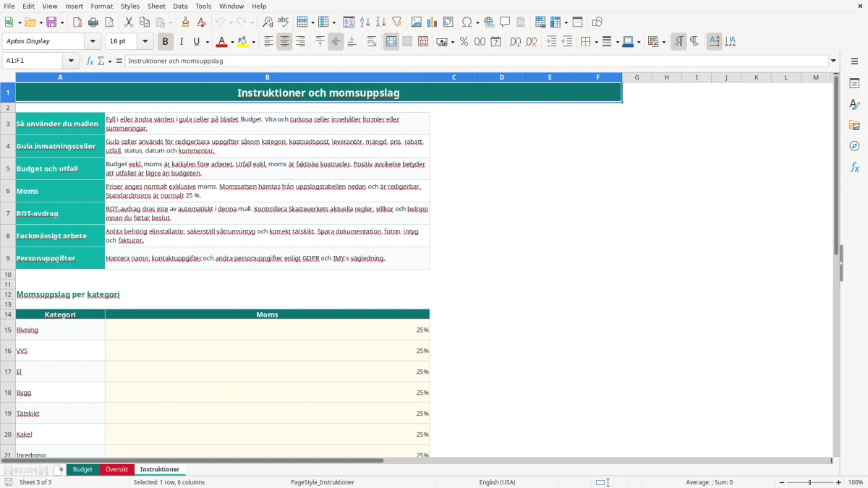Open Background Color dropdown arrow

pos(253,42)
